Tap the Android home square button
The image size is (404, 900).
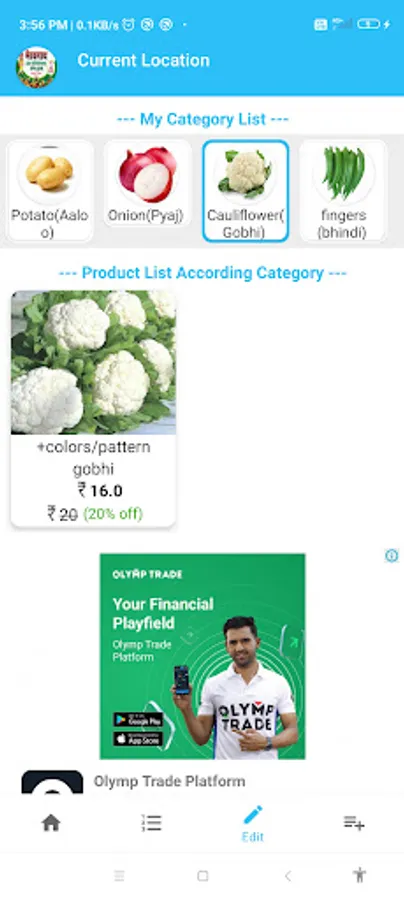pos(203,876)
